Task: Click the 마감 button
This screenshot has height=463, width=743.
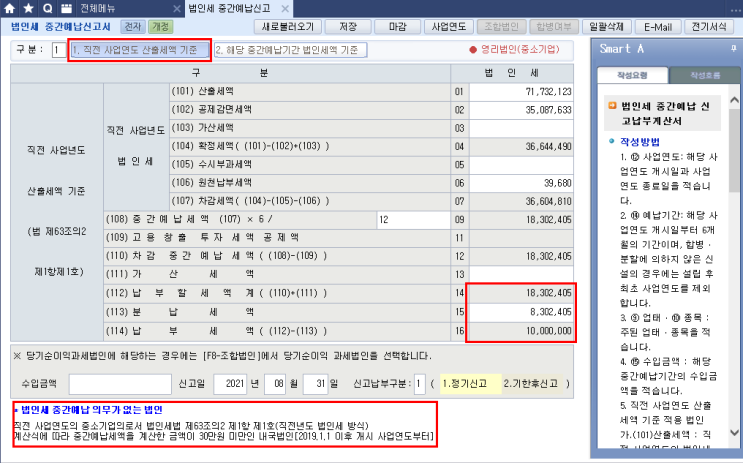Action: click(x=398, y=27)
